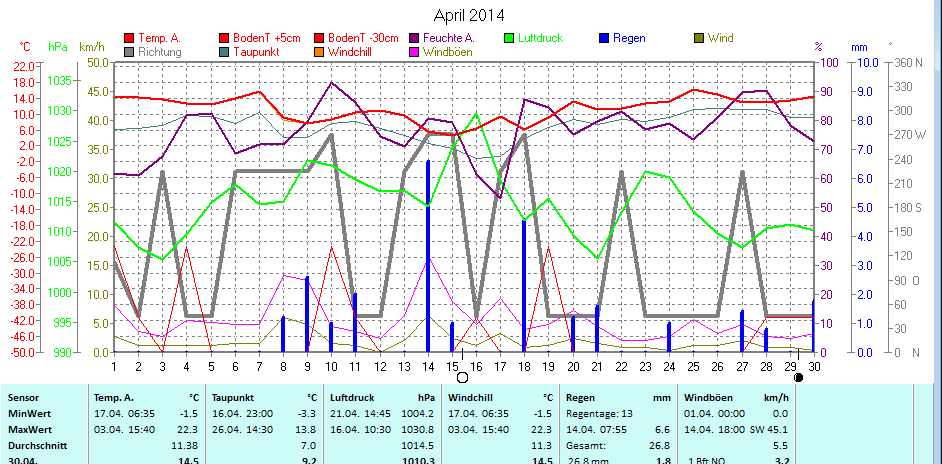Click the % humidity axis unit label
942x464 pixels.
tap(818, 46)
